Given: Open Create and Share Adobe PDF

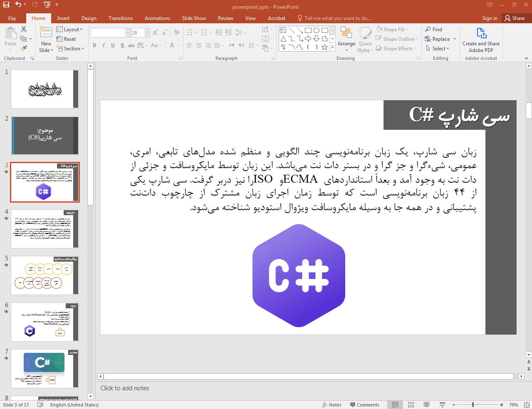Looking at the screenshot, I should 481,40.
